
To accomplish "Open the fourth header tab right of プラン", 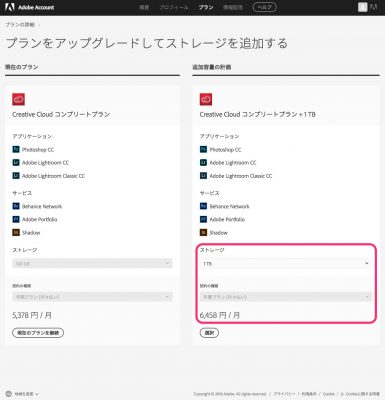I will (233, 7).
